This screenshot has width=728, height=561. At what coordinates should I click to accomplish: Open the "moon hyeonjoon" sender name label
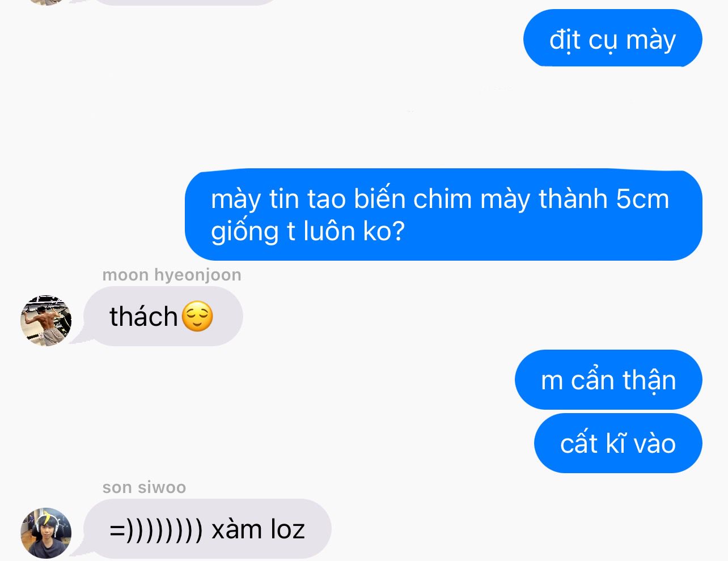(172, 275)
